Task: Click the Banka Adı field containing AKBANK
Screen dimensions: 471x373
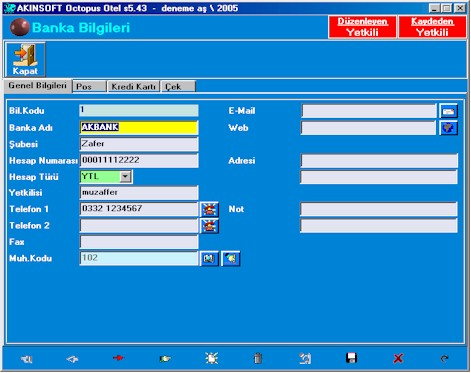Action: tap(139, 127)
